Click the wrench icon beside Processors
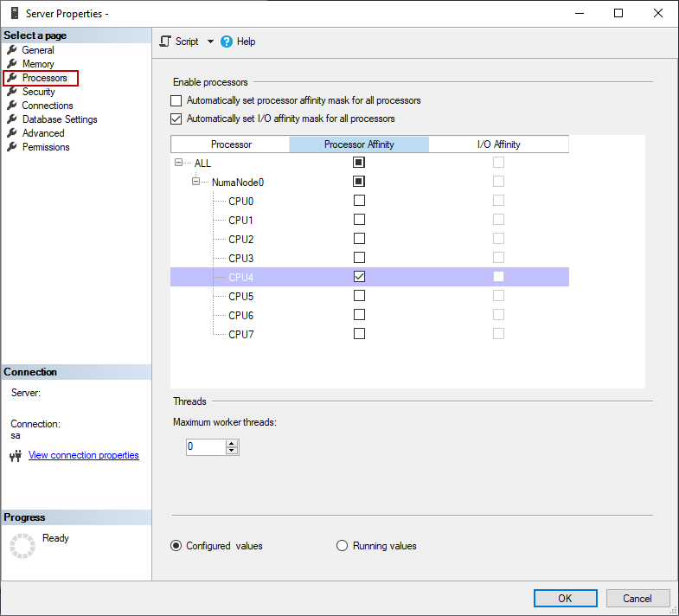 pos(12,78)
